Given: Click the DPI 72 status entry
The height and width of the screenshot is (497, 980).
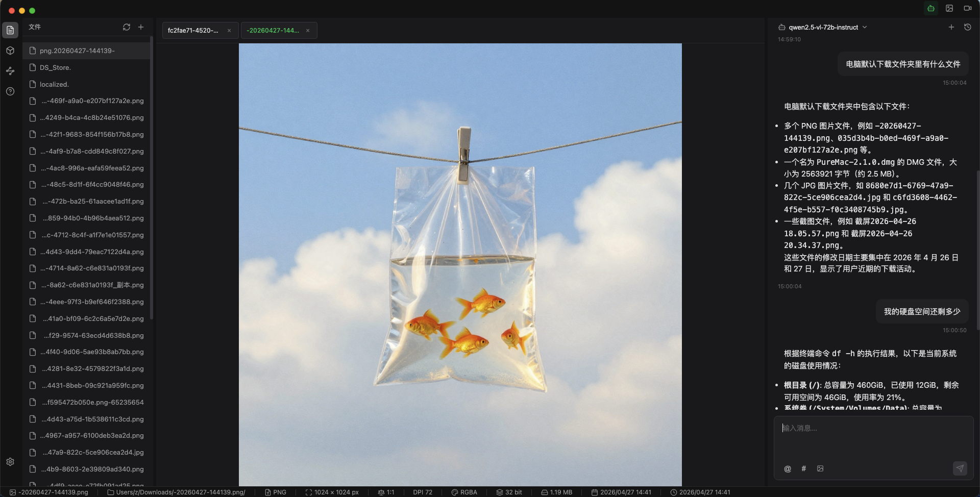Looking at the screenshot, I should [423, 492].
